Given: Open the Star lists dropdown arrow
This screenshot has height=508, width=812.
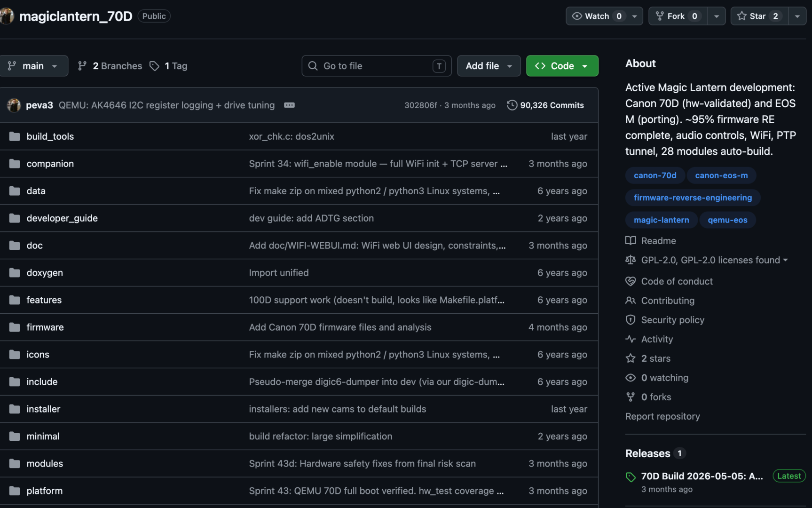Looking at the screenshot, I should tap(797, 16).
